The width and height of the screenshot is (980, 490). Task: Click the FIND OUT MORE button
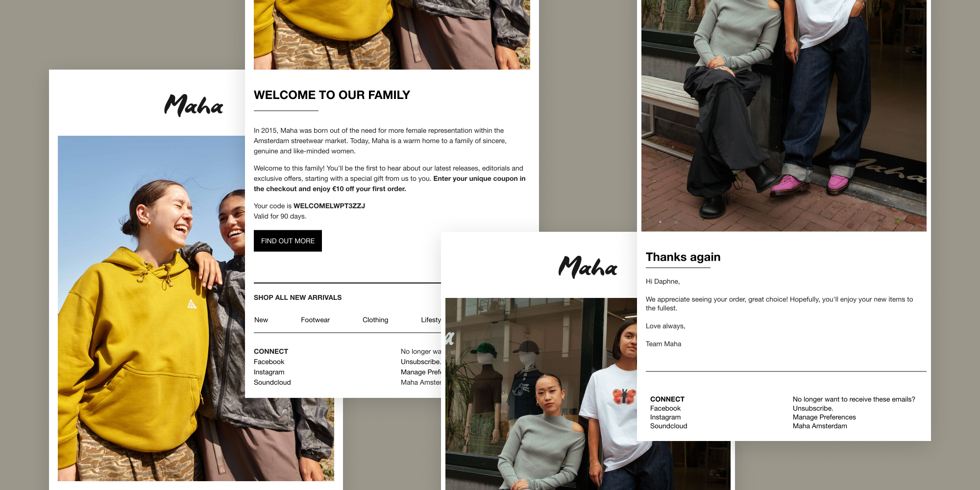(288, 241)
